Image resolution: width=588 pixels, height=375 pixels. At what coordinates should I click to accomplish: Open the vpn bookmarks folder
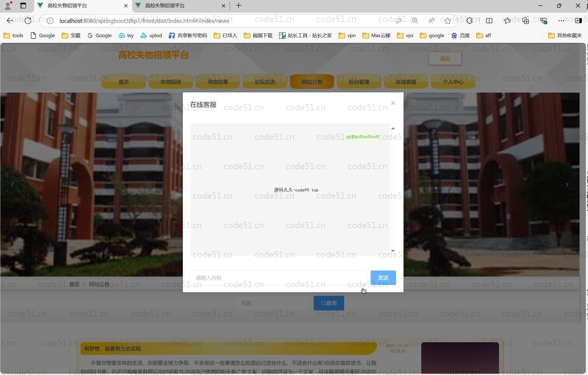point(347,36)
